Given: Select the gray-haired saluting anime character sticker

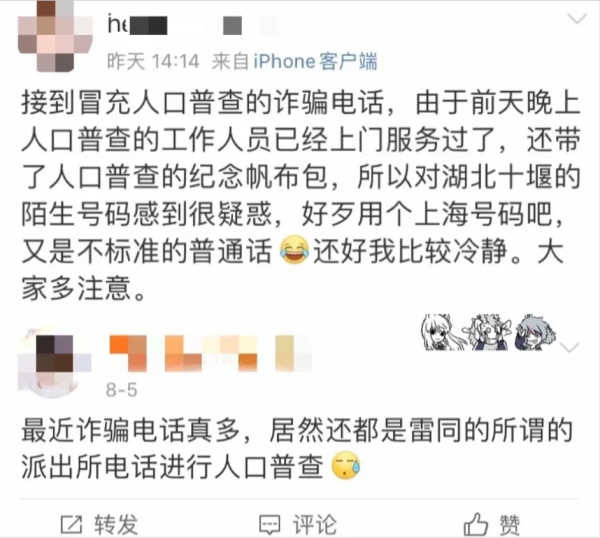Looking at the screenshot, I should 535,332.
